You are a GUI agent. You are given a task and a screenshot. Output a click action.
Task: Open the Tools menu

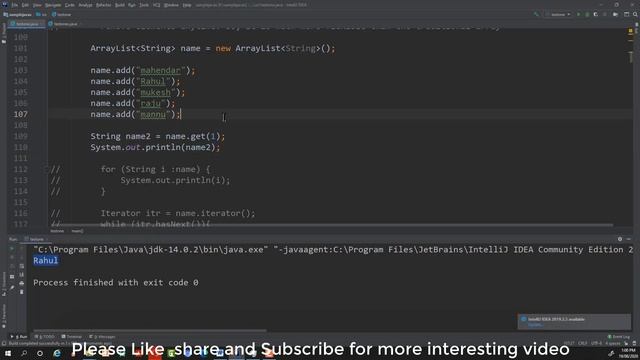click(x=144, y=5)
